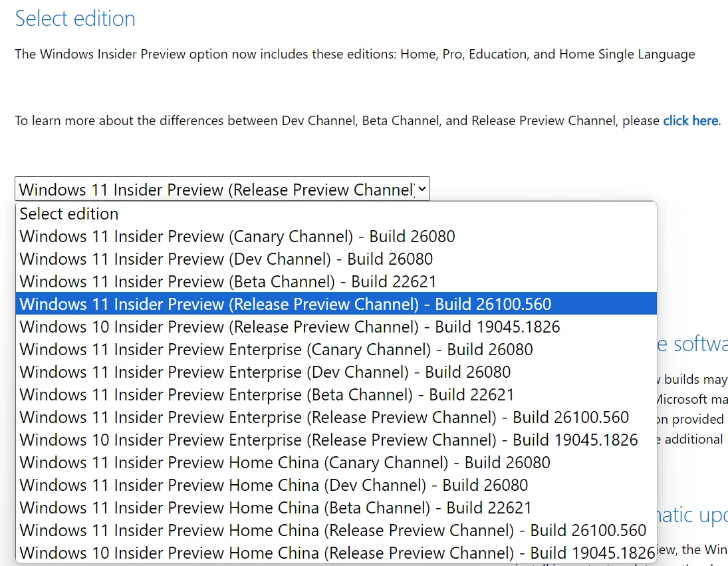Select Windows 11 Home China Beta Channel option

336,507
